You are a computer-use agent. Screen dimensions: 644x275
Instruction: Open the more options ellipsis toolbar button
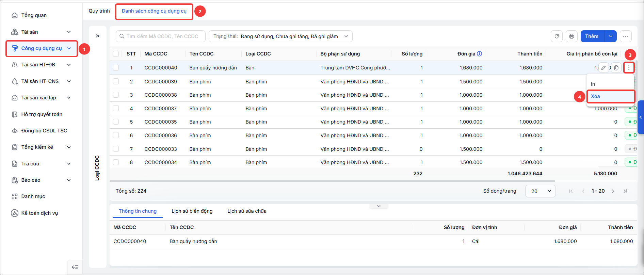click(626, 36)
